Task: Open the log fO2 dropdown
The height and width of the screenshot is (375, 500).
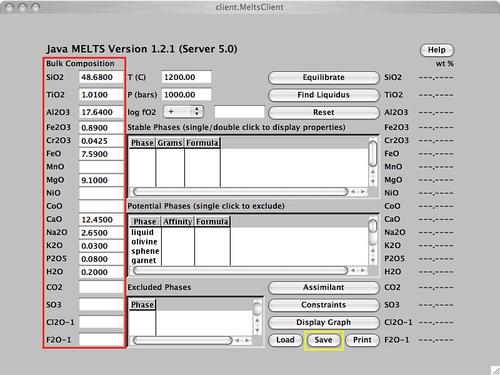Action: coord(183,112)
